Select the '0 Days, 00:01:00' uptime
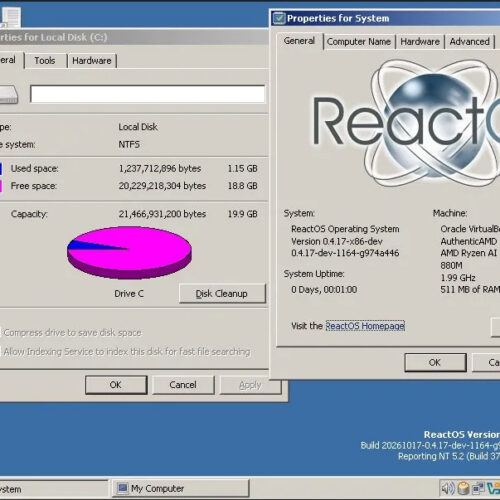The image size is (500, 500). (324, 290)
